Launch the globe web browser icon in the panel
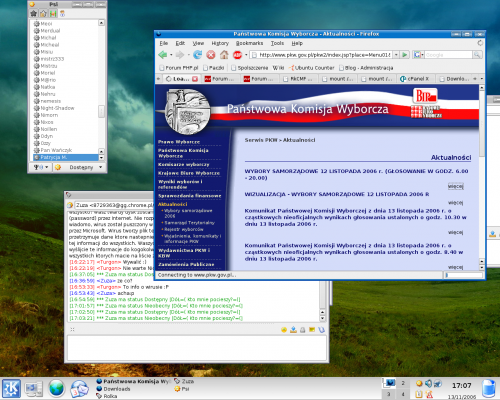 [x=57, y=388]
